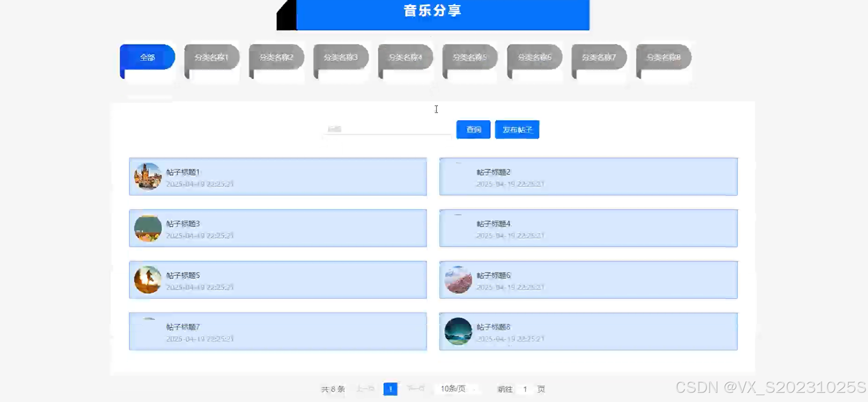Open avatar thumbnail of 帖子标题5
Viewport: 868px width, 402px height.
[148, 280]
